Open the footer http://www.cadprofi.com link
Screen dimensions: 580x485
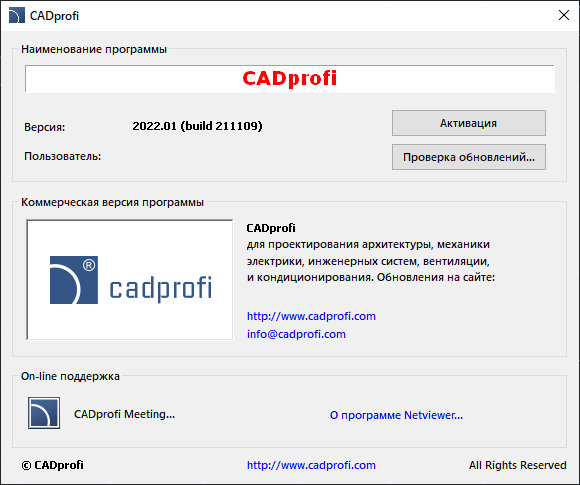[311, 465]
